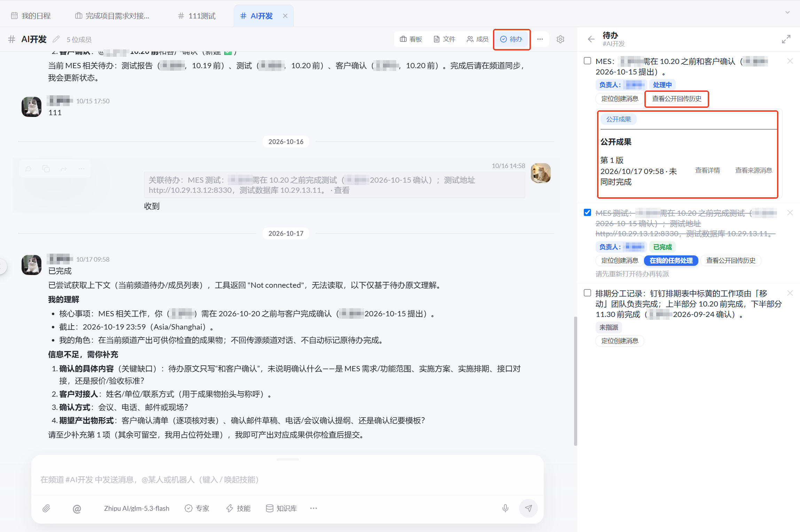
Task: Check the 排期分工记录 todo checkbox
Action: point(587,293)
